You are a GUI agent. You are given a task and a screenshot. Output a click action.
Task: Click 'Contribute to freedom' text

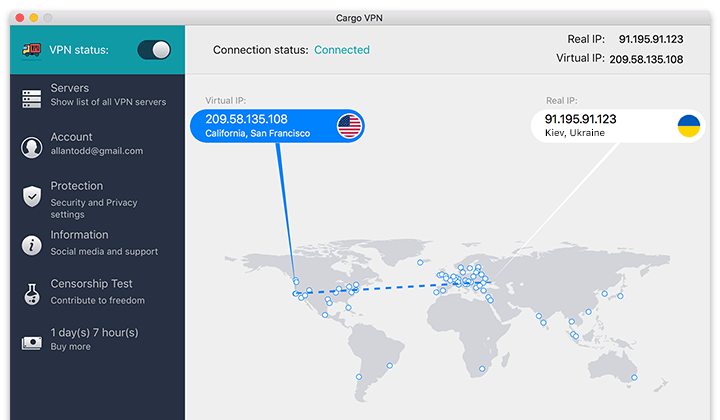click(97, 300)
